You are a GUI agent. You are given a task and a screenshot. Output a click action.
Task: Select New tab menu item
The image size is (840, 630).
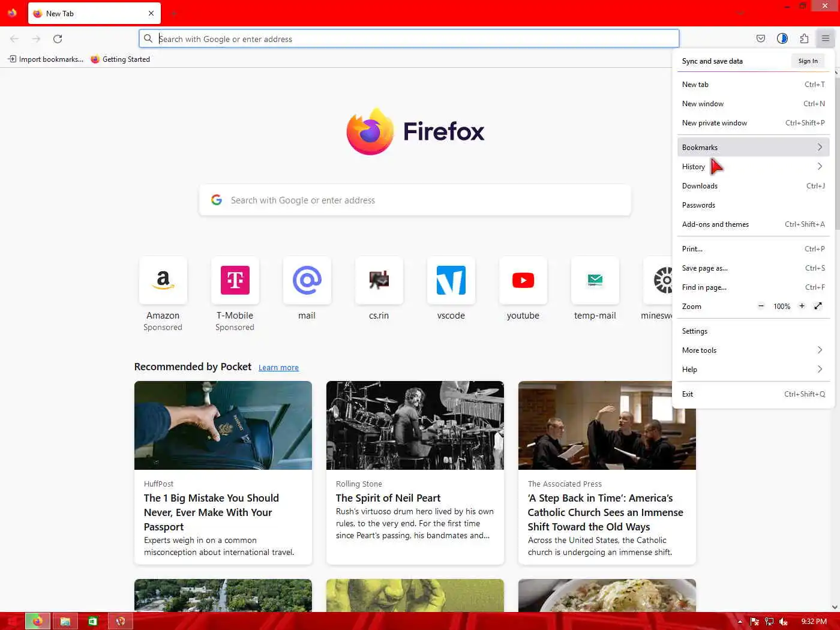point(754,85)
